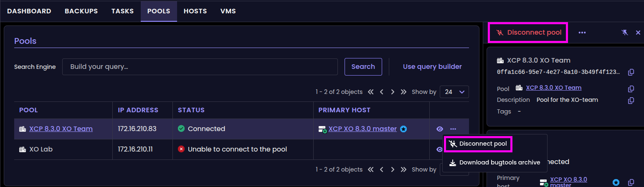Go to the next page with the top right chevron

393,92
